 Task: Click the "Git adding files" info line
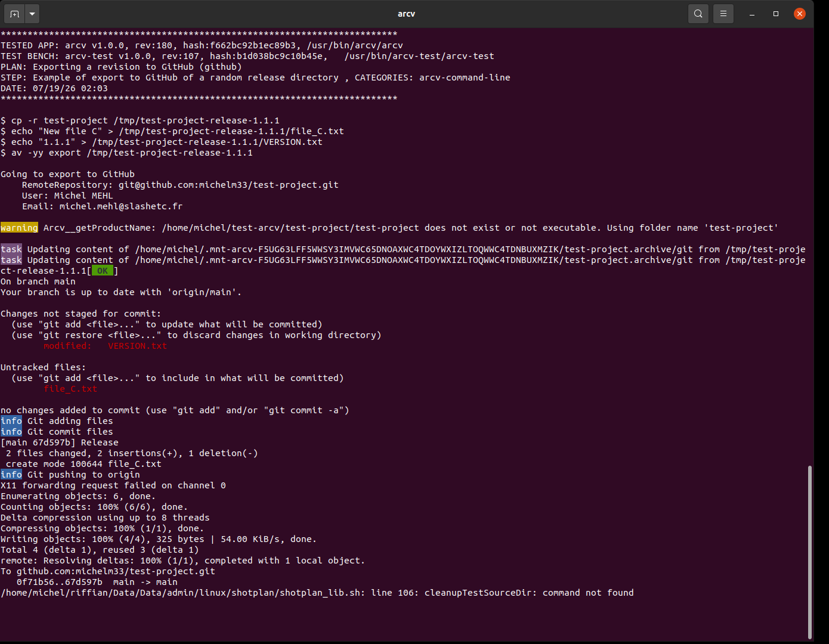tap(57, 421)
